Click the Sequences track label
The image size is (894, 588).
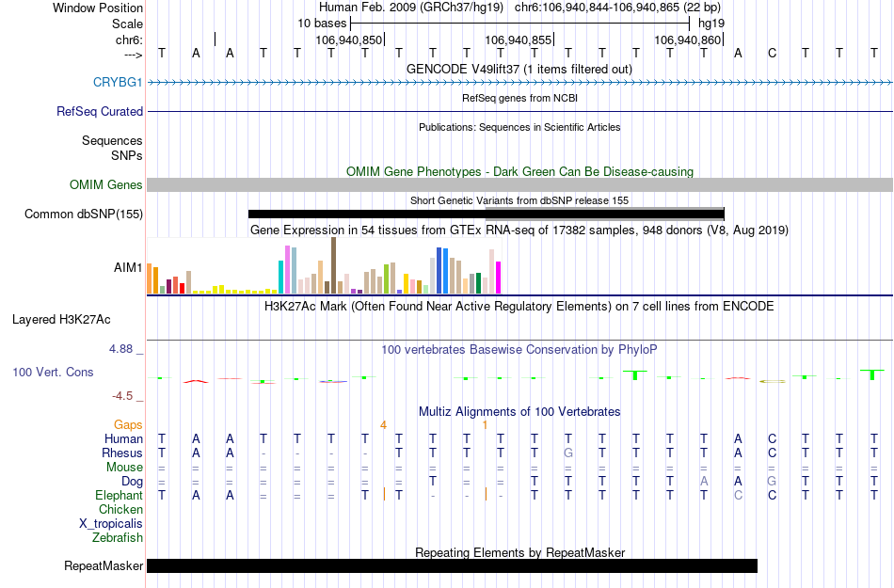[112, 140]
